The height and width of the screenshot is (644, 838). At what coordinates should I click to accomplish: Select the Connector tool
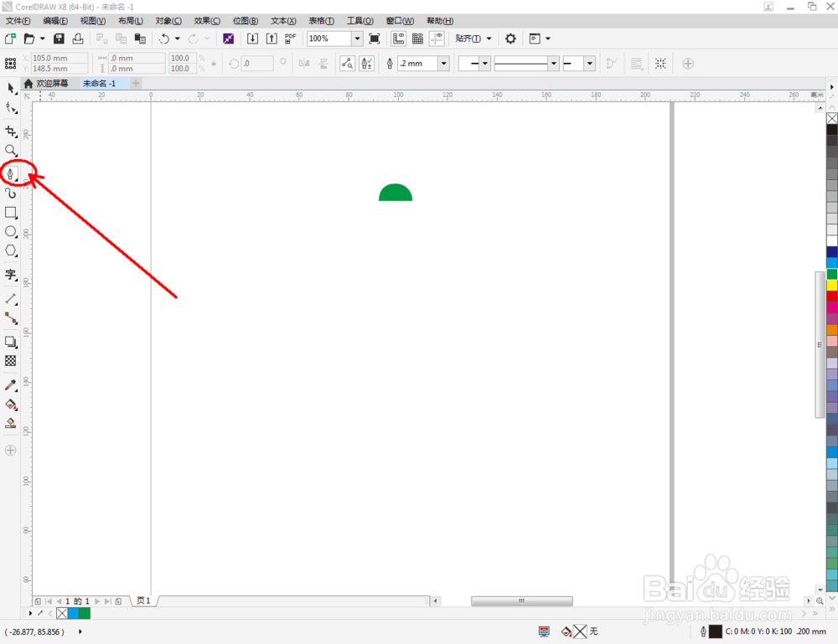[11, 318]
